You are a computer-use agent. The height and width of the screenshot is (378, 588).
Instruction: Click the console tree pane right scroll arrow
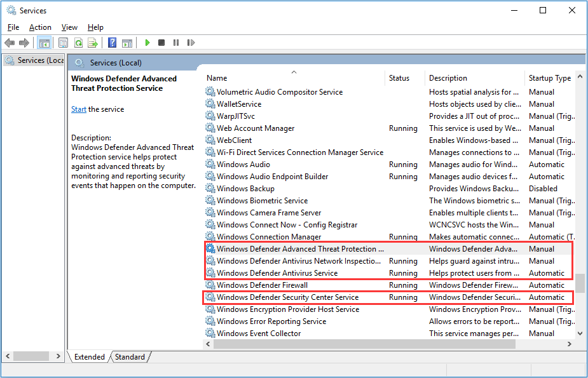58,356
